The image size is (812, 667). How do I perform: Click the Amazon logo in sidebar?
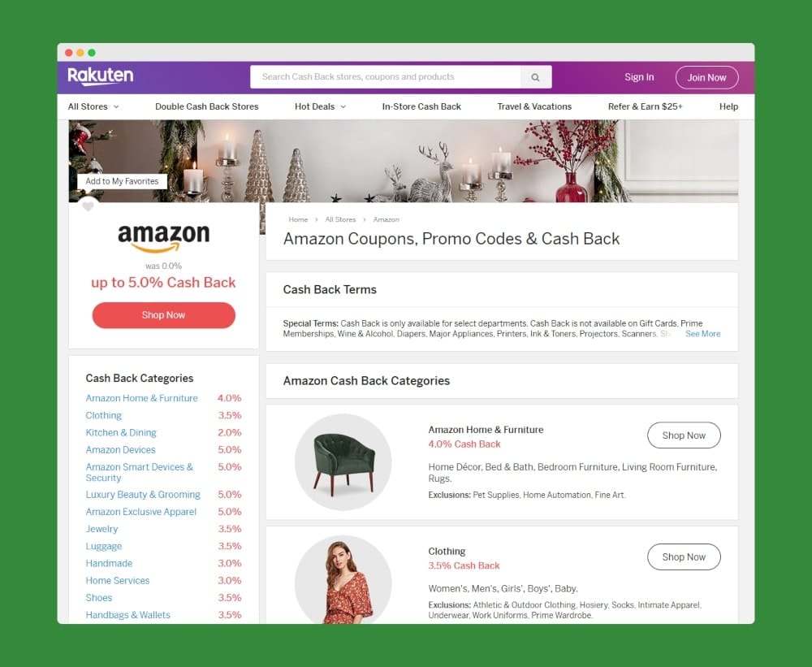164,238
